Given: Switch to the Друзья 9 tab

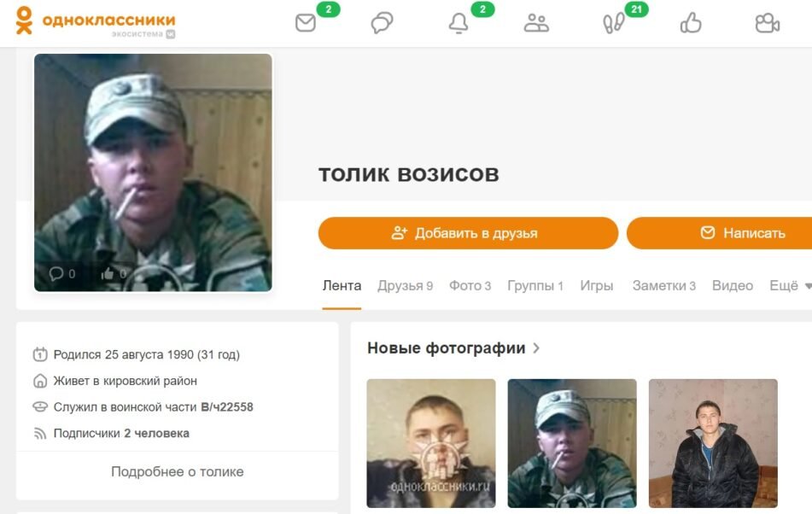Looking at the screenshot, I should coord(405,286).
